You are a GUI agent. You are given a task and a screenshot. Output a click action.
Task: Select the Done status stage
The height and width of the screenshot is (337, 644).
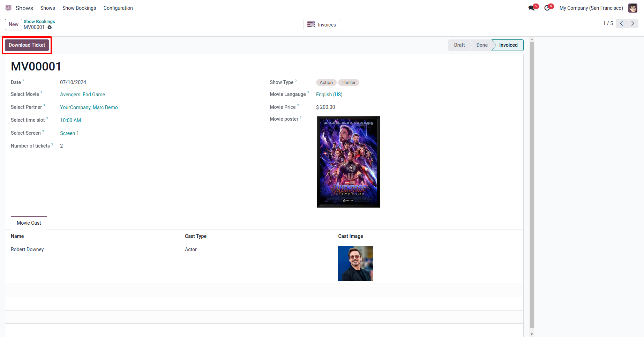tap(482, 45)
